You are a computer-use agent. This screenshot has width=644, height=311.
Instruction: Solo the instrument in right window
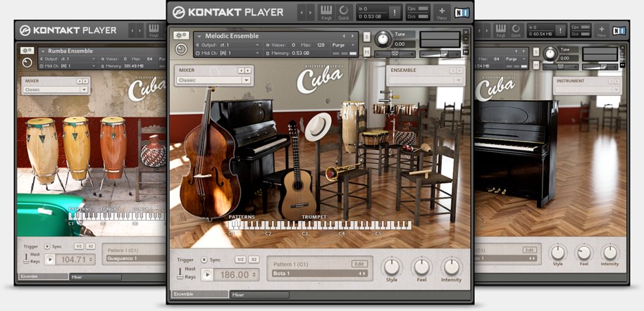click(x=536, y=51)
